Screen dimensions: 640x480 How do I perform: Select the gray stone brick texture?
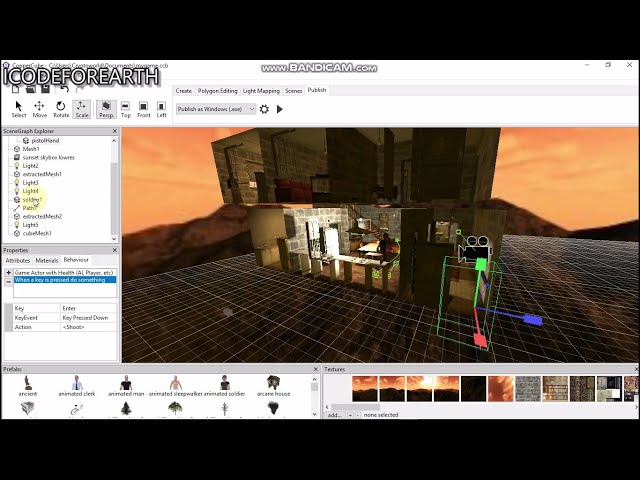(x=528, y=389)
